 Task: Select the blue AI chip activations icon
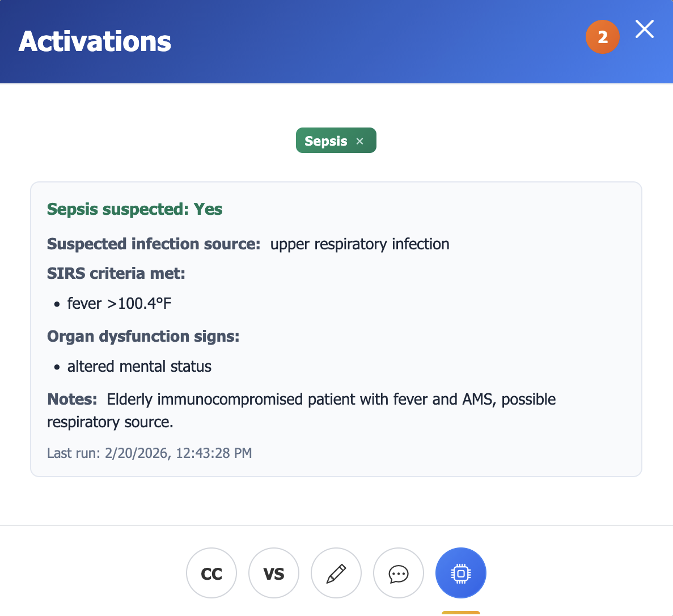pos(461,573)
